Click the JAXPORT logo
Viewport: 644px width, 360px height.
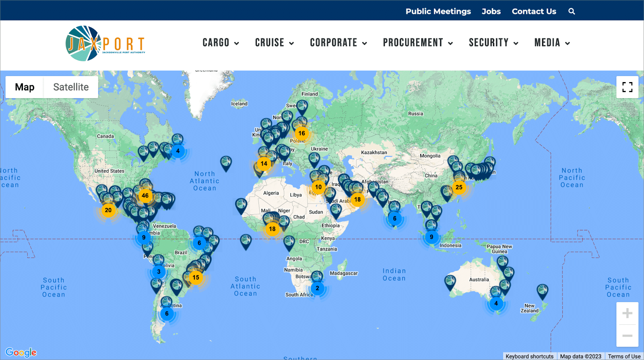(x=105, y=43)
